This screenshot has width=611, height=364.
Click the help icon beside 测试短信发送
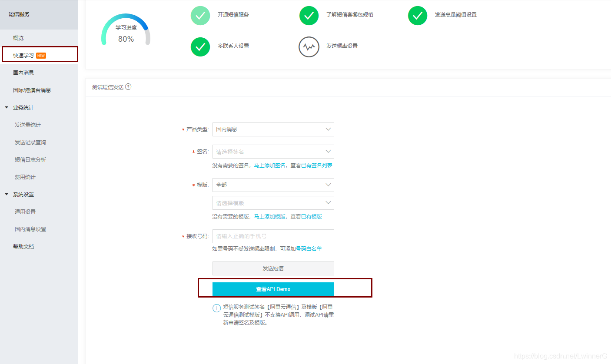coord(128,86)
